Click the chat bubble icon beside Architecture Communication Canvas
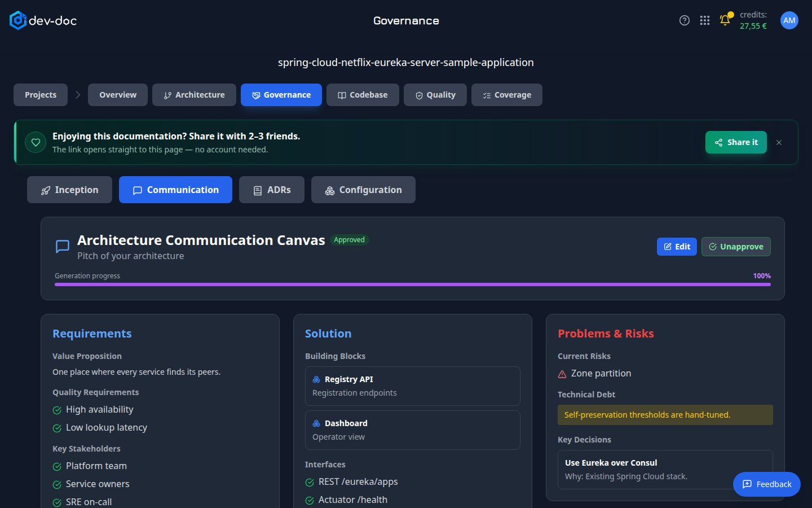The image size is (812, 508). point(63,247)
